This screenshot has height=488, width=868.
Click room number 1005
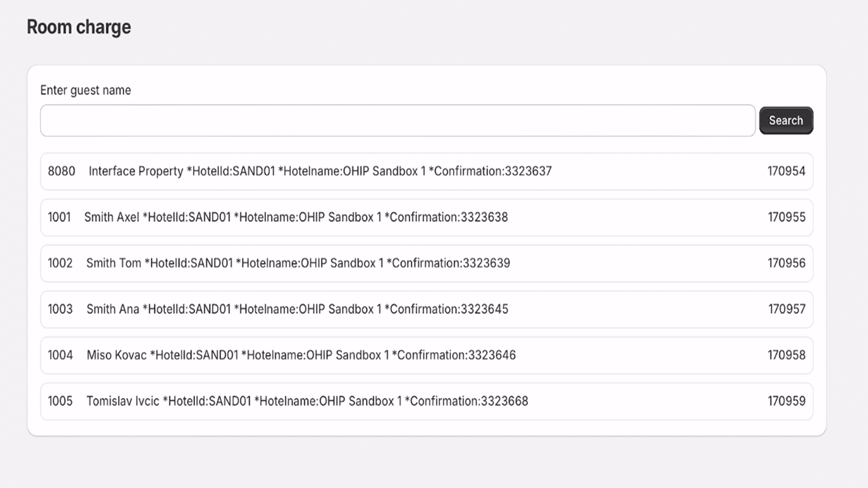60,402
